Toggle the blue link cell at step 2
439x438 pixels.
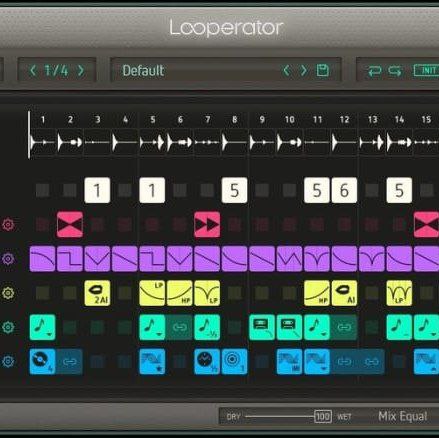(x=70, y=362)
